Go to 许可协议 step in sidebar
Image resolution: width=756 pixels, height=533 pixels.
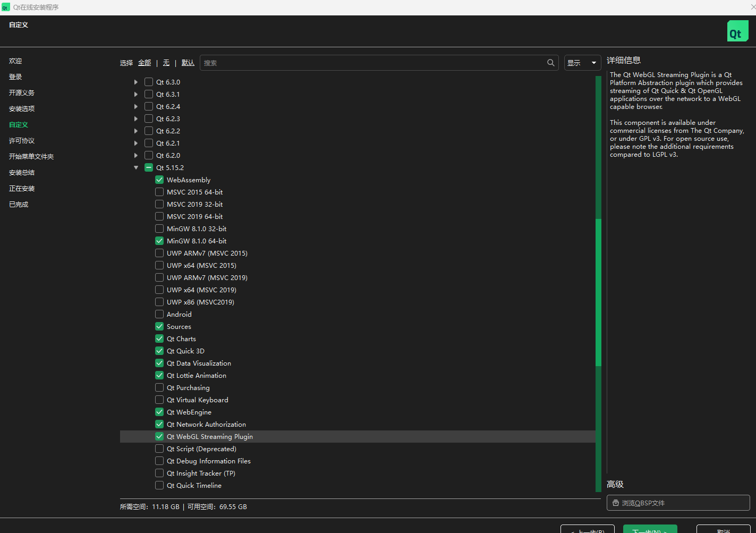22,141
